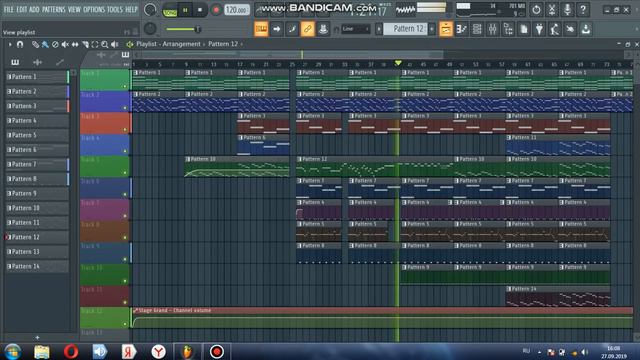640x360 pixels.
Task: Mute Track 5 via its mute dot
Action: (125, 173)
